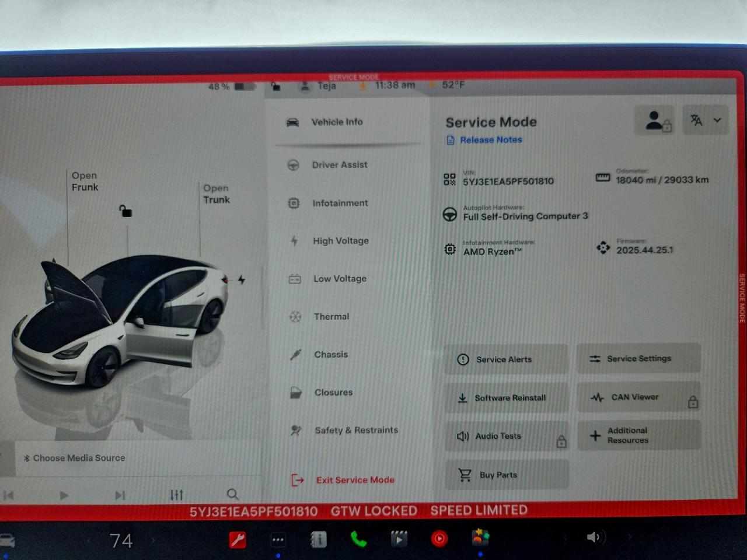Image resolution: width=747 pixels, height=560 pixels.
Task: Click the CAN Viewer lock icon
Action: point(693,401)
